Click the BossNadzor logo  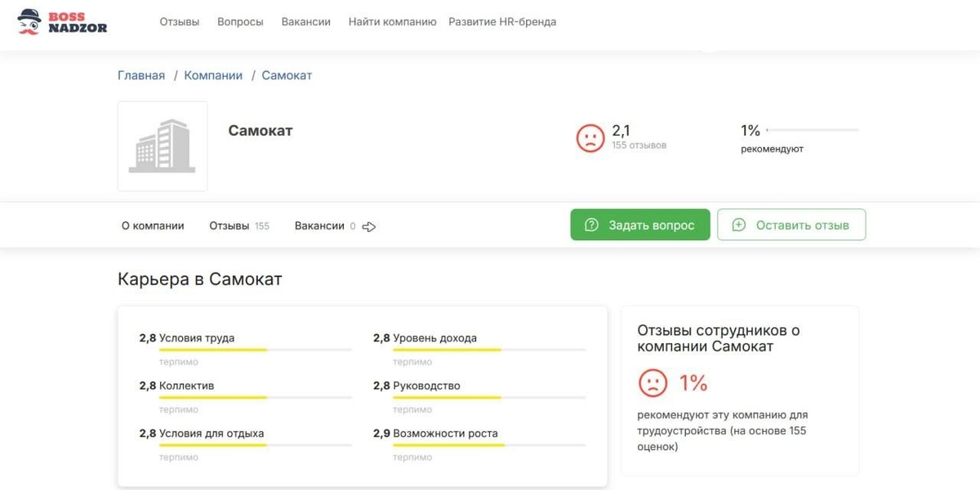61,23
